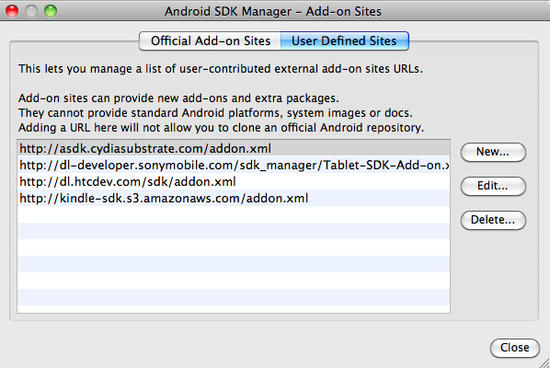Click the green zoom window icon
The image size is (550, 368).
[51, 11]
